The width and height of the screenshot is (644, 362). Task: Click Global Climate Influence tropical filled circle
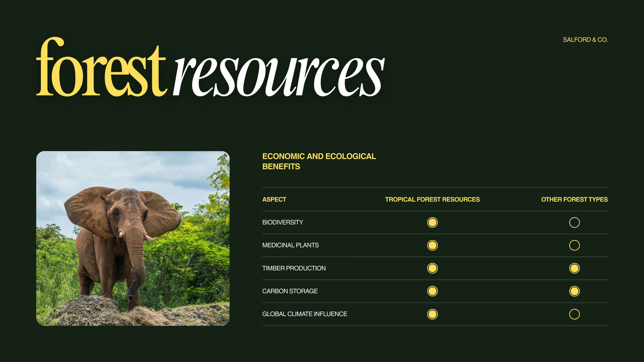[432, 314]
